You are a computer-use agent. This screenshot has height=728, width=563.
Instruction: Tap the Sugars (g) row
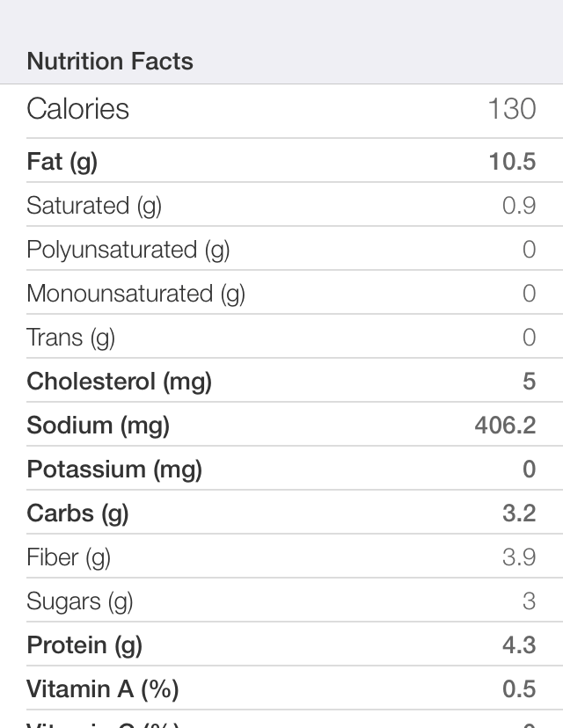[281, 600]
